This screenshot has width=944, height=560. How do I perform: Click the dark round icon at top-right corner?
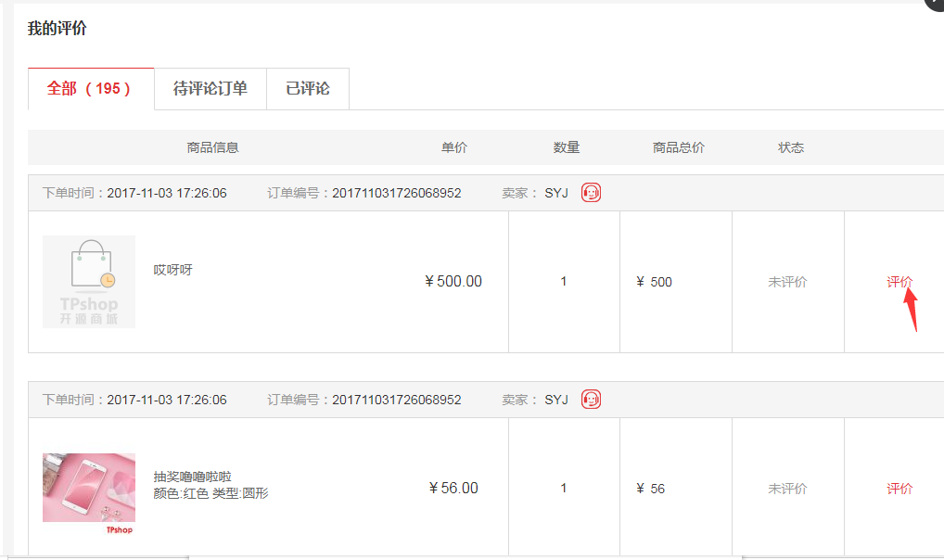tap(935, 4)
